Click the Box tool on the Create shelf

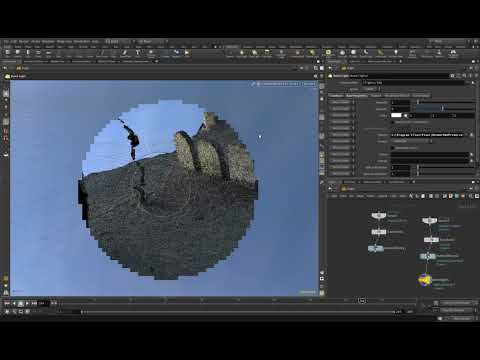[x=7, y=53]
